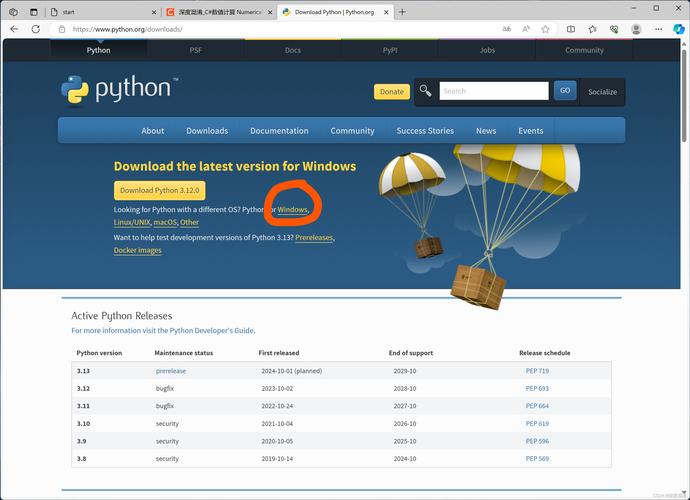The height and width of the screenshot is (500, 690).
Task: Open the favorites list icon
Action: click(x=592, y=29)
